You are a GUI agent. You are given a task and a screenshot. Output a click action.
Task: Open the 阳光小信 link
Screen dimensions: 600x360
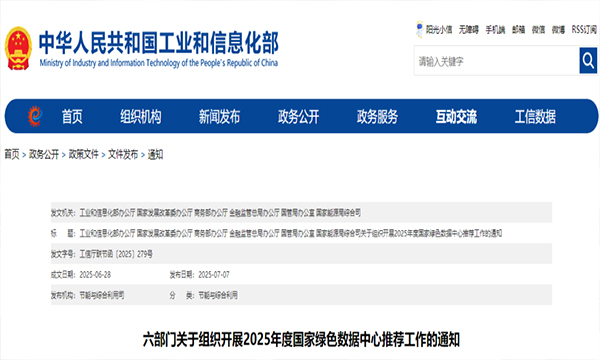pos(439,29)
